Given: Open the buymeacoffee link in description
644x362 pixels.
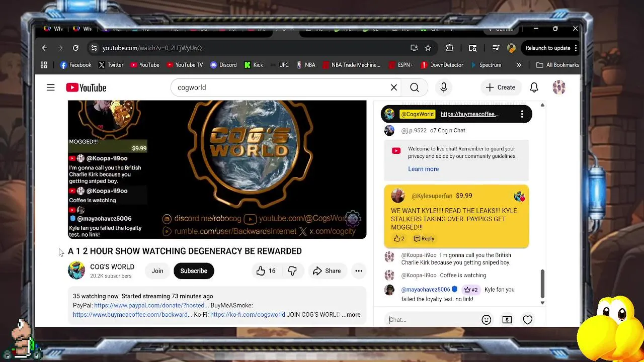Looking at the screenshot, I should (132, 315).
